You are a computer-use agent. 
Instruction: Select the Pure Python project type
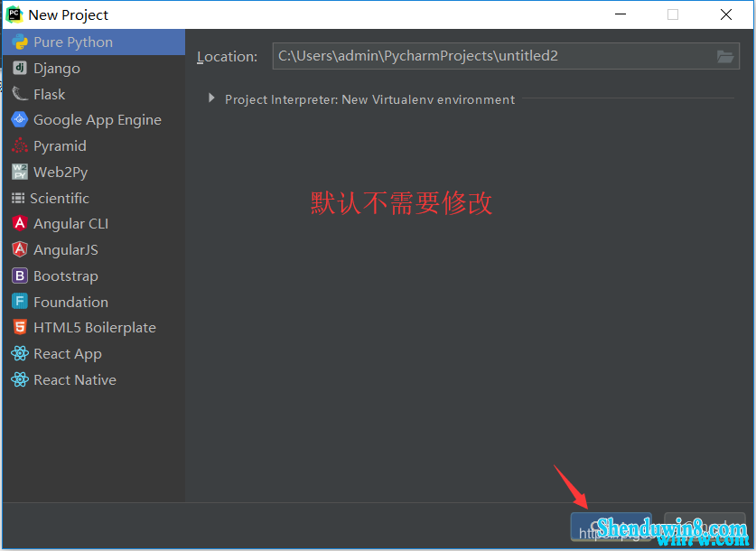[94, 42]
